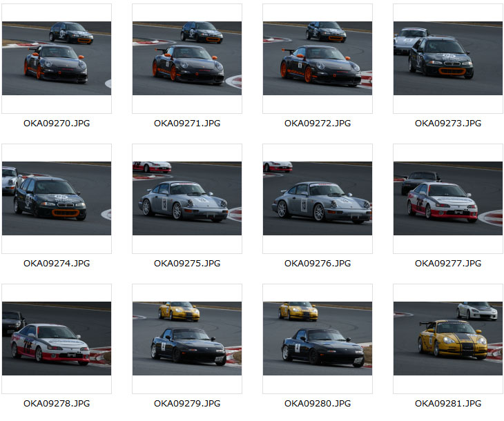Click the file name OKA09281.JPG

(448, 404)
